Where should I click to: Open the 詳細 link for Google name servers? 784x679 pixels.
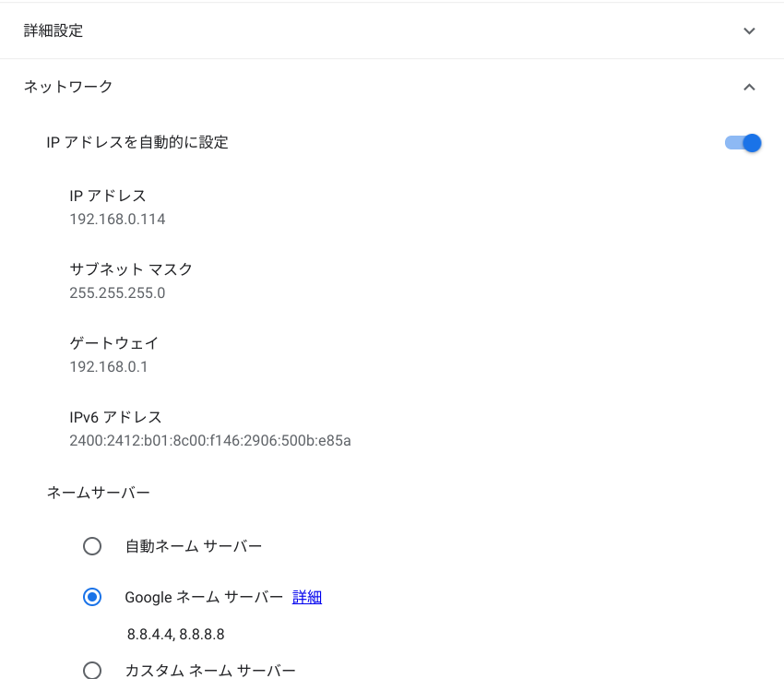pos(307,597)
